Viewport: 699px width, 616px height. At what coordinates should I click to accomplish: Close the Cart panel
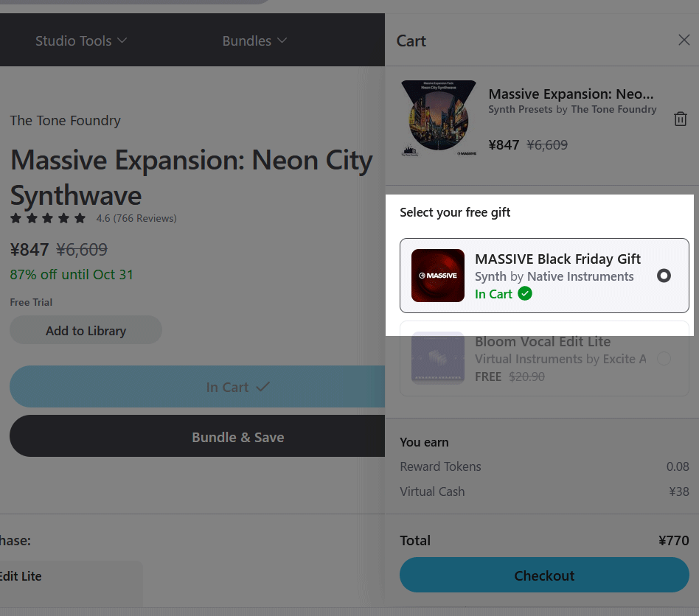tap(684, 41)
